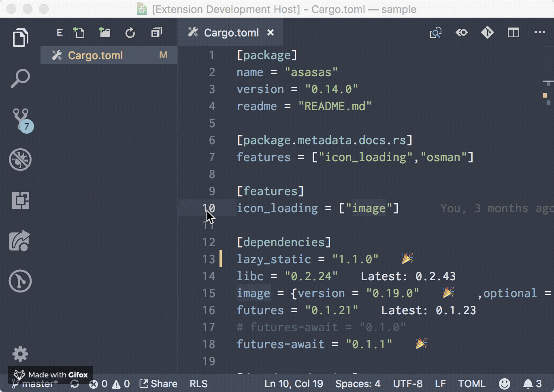Change file encoding via UTF-8 indicator
This screenshot has height=392, width=554.
tap(408, 383)
